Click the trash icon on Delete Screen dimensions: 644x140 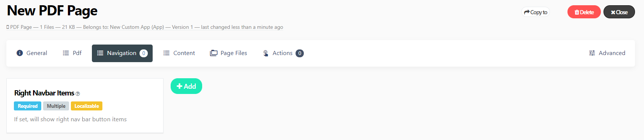click(x=577, y=12)
